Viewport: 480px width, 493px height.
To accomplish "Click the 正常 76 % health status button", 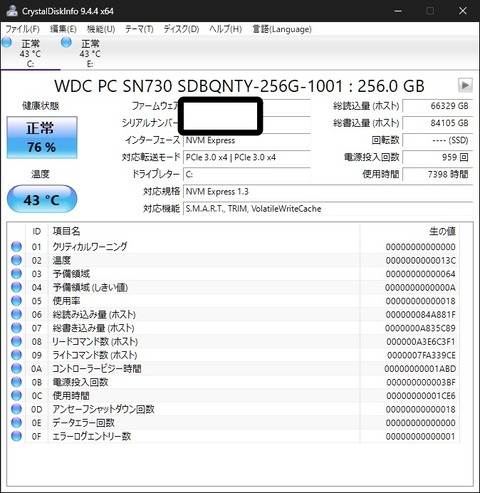I will point(42,137).
